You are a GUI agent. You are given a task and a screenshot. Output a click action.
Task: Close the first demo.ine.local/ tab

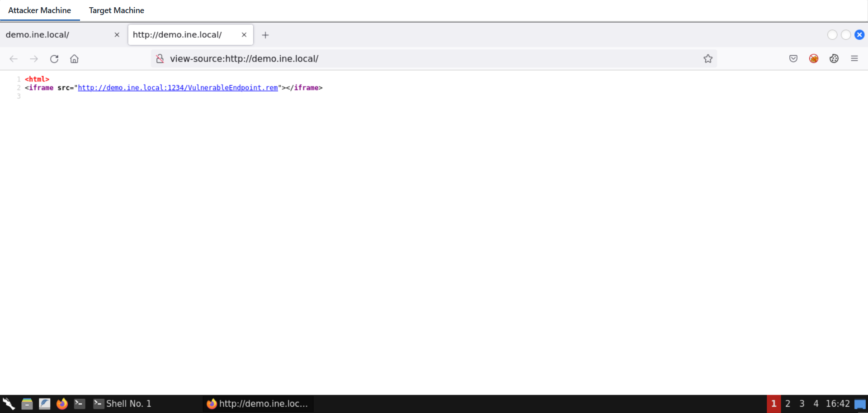tap(117, 35)
